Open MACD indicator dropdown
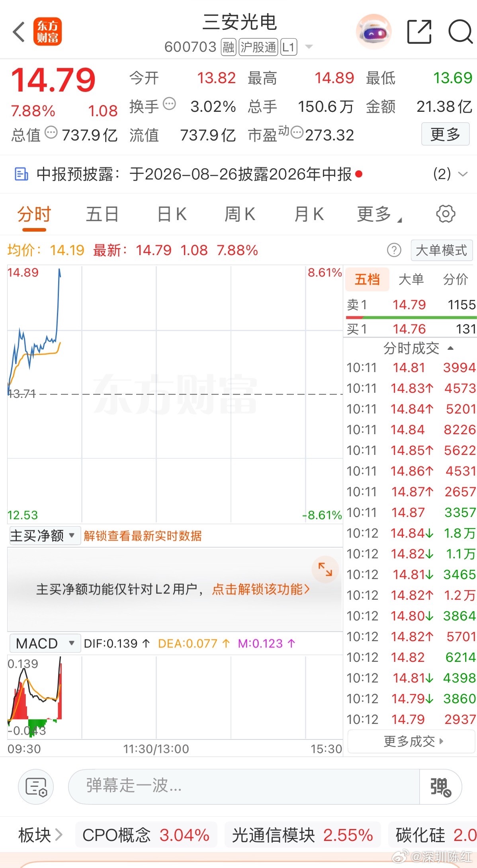This screenshot has height=868, width=477. click(45, 644)
